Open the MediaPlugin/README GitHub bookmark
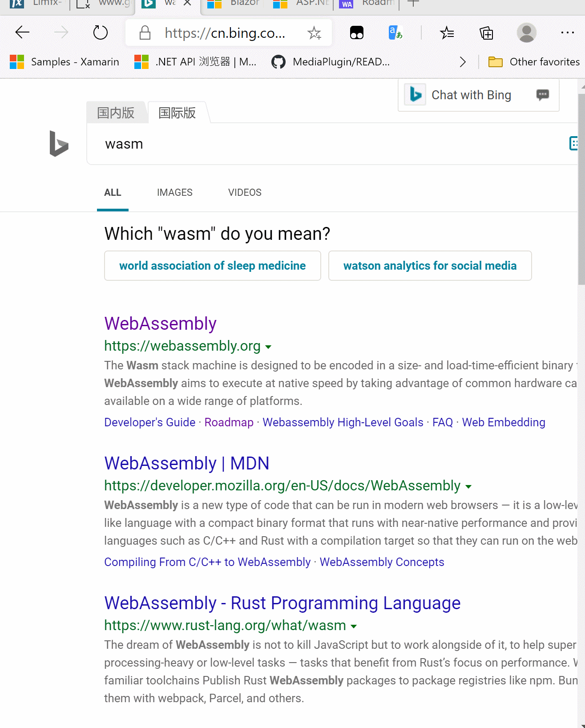 coord(331,62)
